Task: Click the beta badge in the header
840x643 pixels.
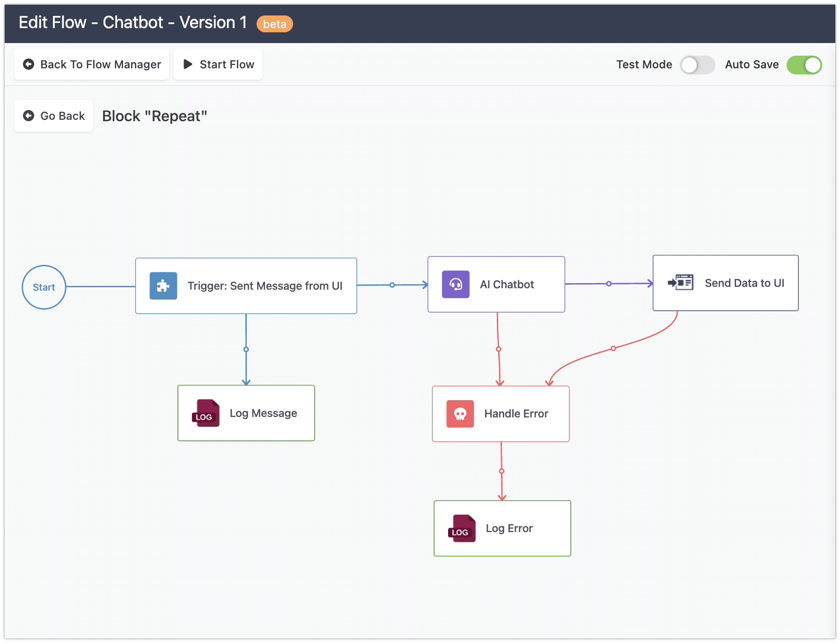Action: coord(274,24)
